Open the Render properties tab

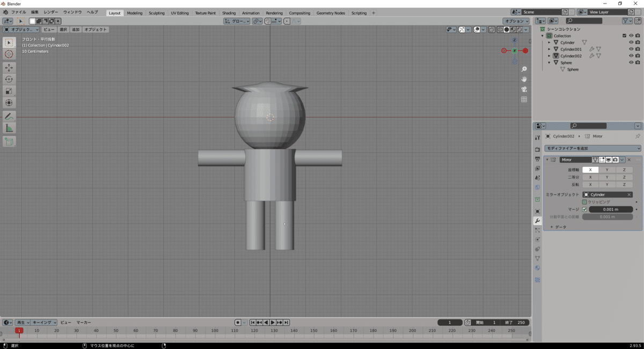click(538, 149)
